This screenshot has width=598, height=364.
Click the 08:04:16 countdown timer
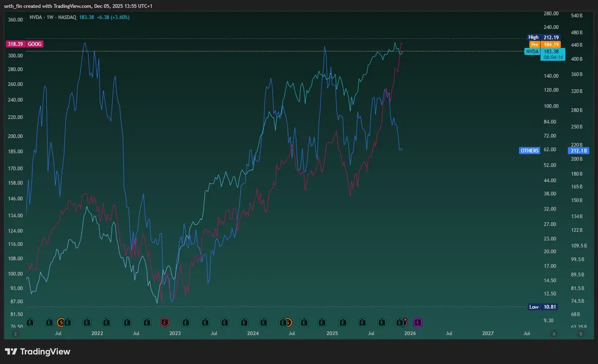[553, 57]
